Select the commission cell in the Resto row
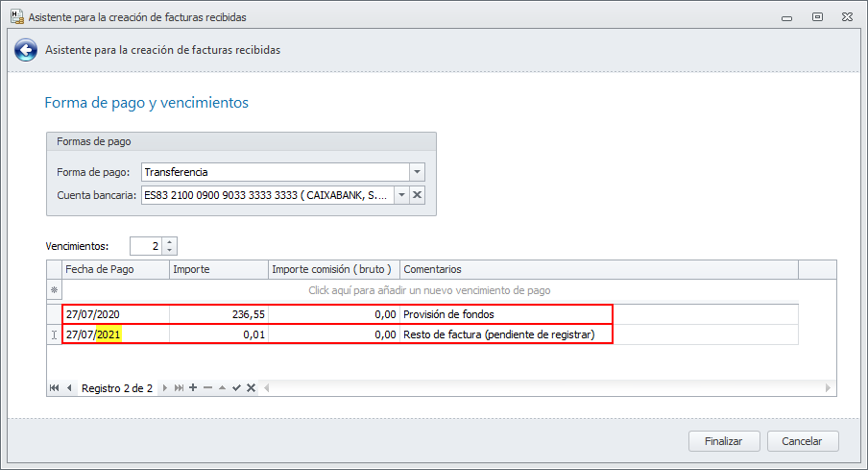 tap(334, 334)
